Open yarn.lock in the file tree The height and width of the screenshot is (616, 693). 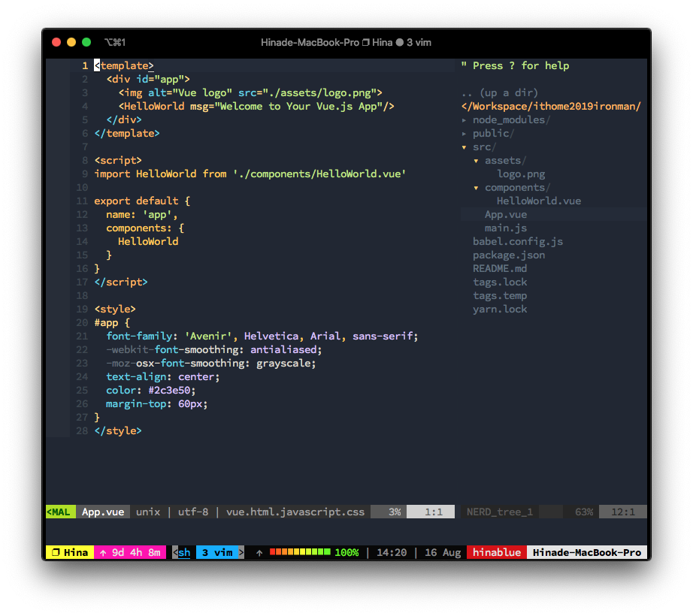(500, 309)
